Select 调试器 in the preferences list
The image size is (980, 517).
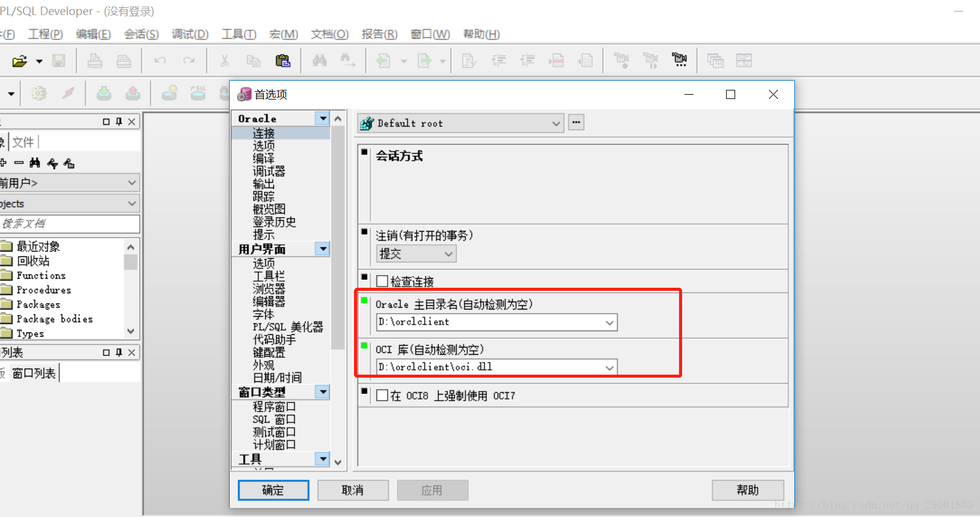pyautogui.click(x=269, y=171)
